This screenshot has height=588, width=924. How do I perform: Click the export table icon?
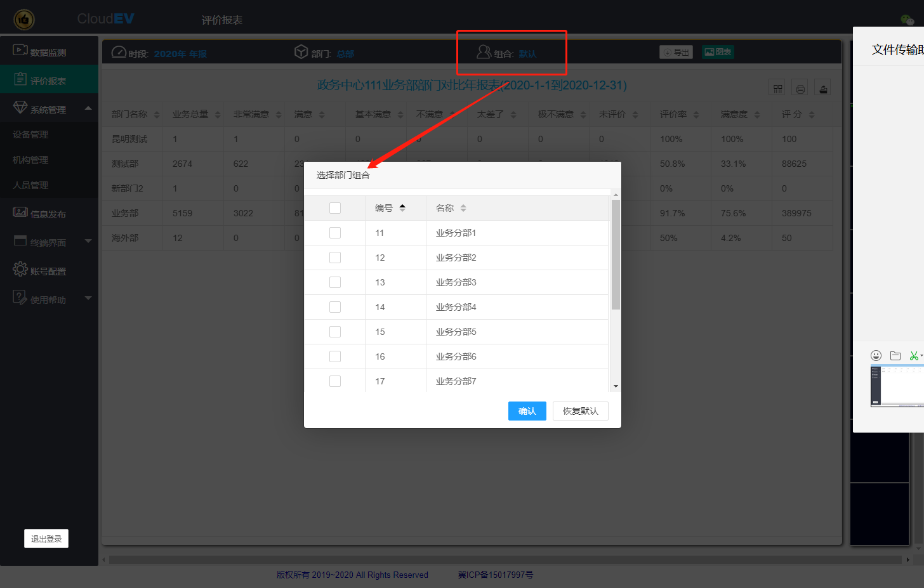point(823,88)
